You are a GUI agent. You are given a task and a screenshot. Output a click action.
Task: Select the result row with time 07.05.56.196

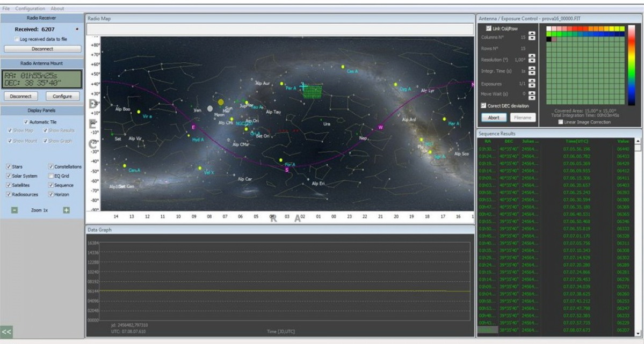point(557,149)
